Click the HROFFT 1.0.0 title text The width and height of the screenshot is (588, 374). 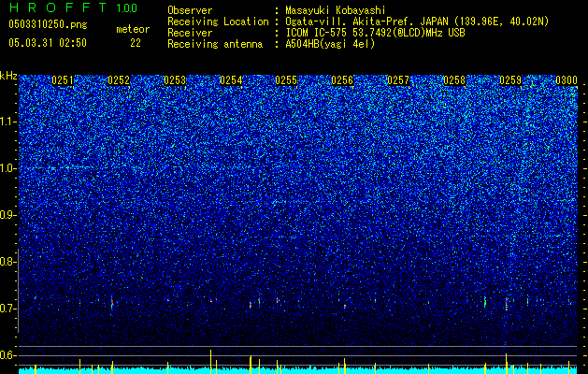coord(74,7)
